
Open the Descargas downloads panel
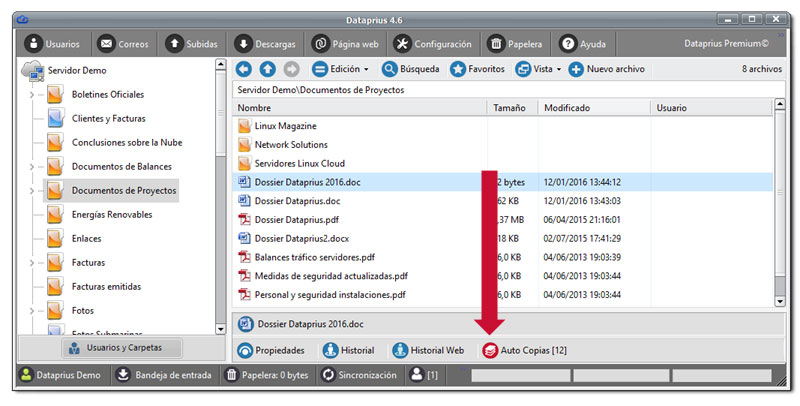click(265, 44)
